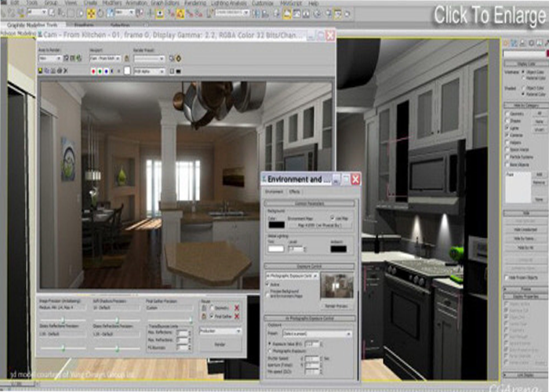Open the Motion command panel tab icon
Viewport: 549px width, 392px height.
531,43
